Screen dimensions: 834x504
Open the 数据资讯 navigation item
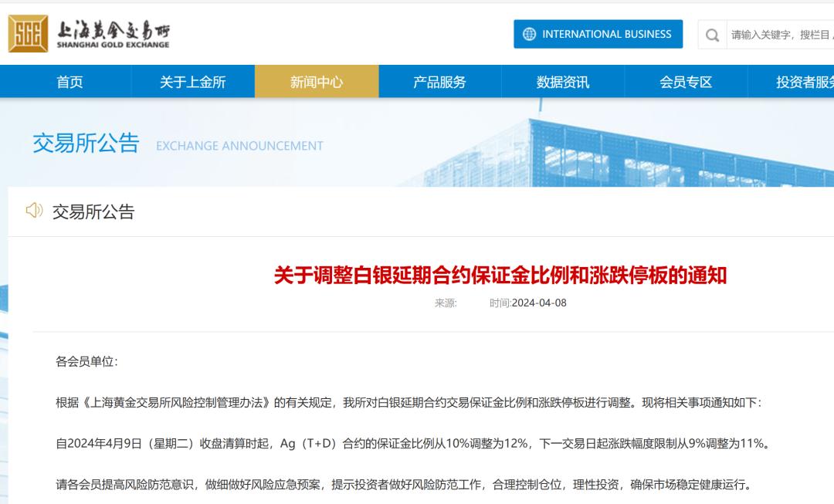(x=562, y=82)
